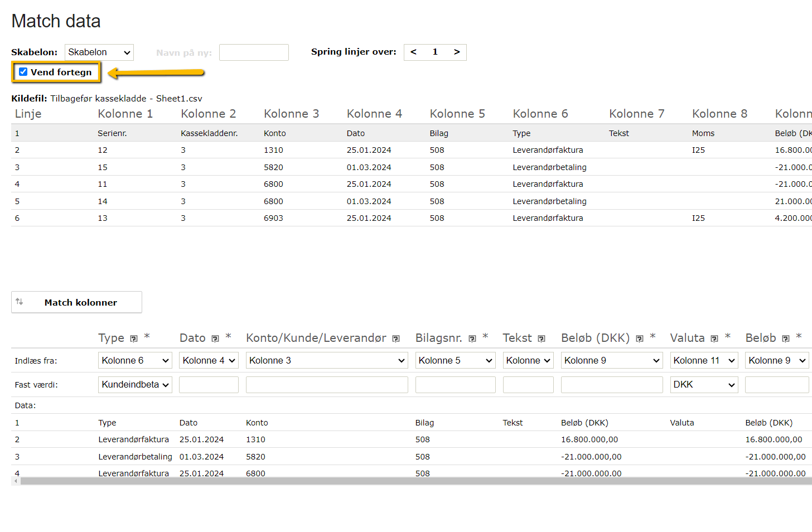
Task: Increase skipped lines with the > arrow
Action: (x=457, y=52)
